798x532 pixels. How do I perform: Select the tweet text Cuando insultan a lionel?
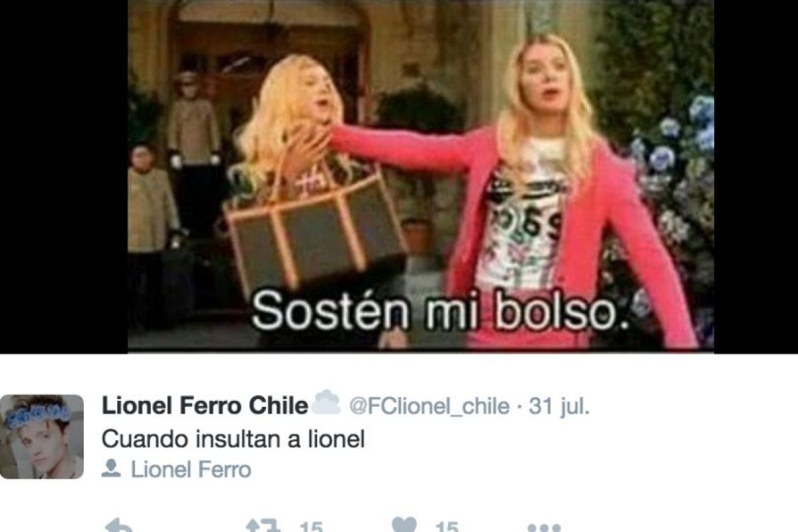pos(233,440)
